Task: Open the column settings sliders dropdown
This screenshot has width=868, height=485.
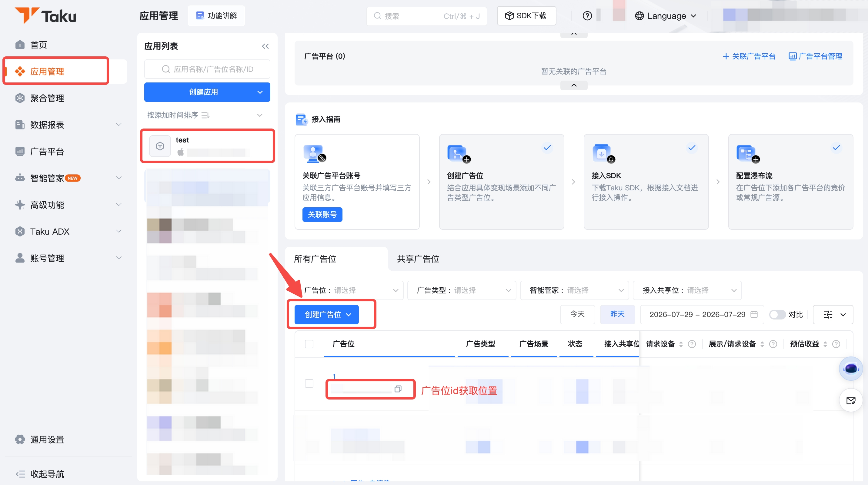Action: 833,314
